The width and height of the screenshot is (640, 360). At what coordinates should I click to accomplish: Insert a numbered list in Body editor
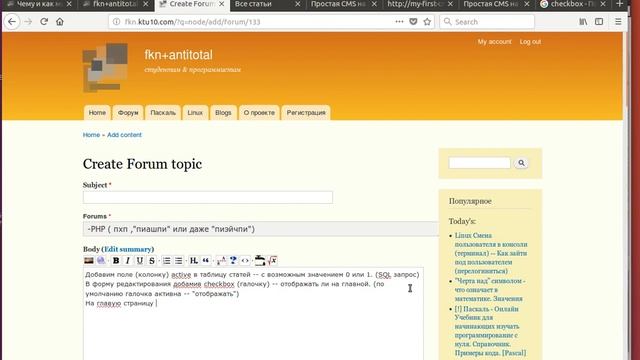point(167,260)
